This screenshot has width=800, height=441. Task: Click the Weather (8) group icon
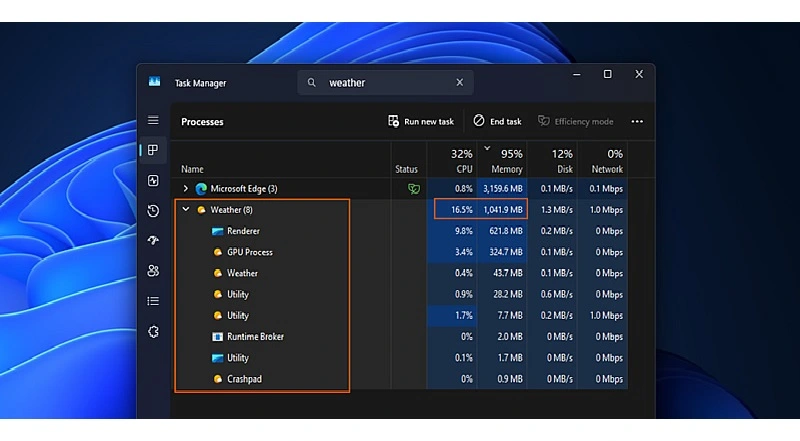pyautogui.click(x=201, y=210)
